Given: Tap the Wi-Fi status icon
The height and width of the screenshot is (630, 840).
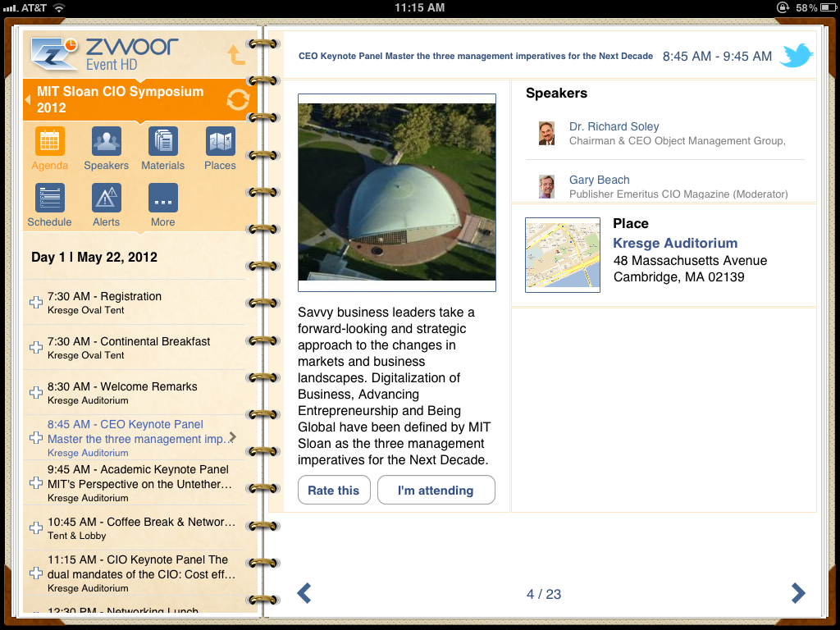Looking at the screenshot, I should coord(59,7).
